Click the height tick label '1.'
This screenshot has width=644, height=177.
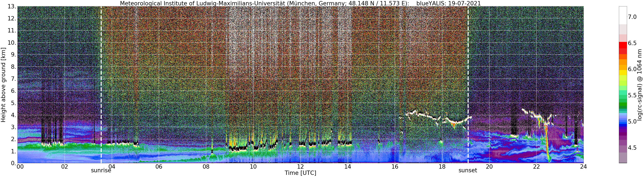[13, 151]
